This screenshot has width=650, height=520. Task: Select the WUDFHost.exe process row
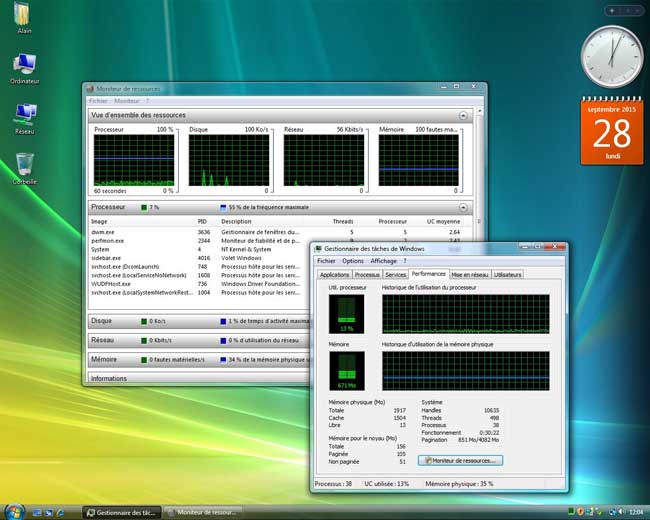[x=199, y=284]
